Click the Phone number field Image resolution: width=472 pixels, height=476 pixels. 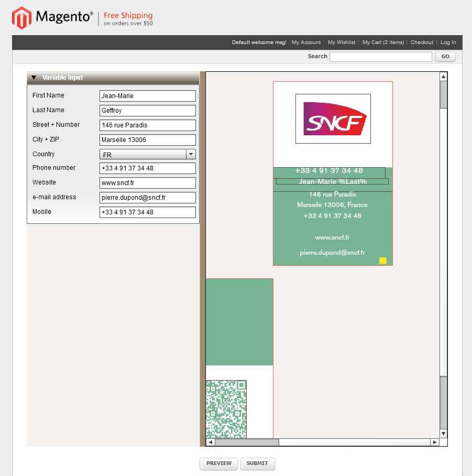(x=147, y=168)
